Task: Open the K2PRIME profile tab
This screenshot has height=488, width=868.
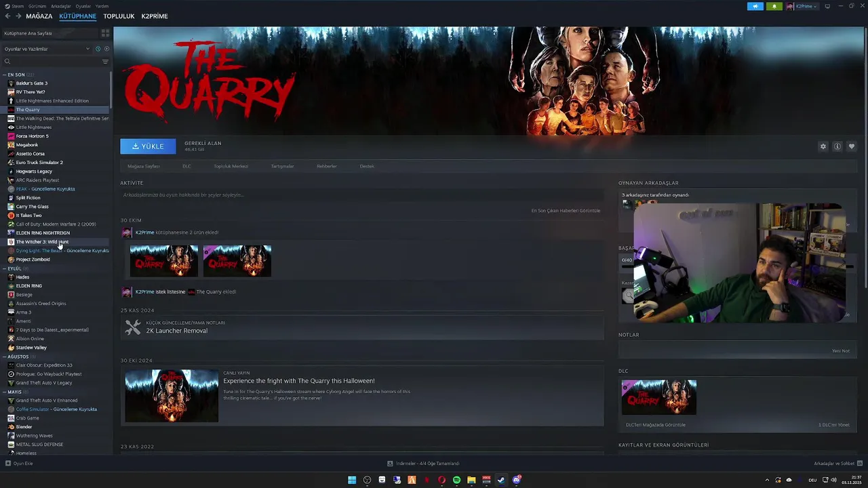Action: click(155, 16)
